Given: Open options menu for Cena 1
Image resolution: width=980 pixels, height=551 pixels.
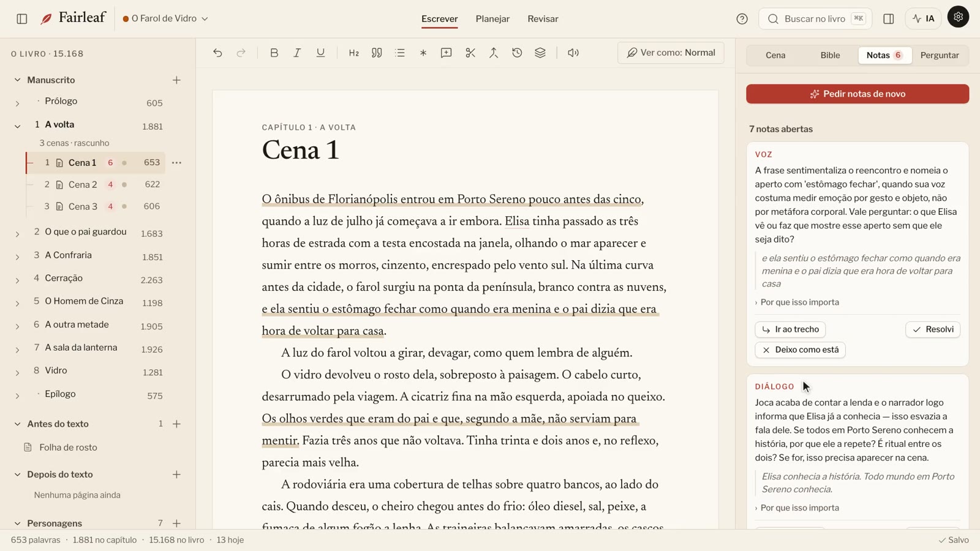Looking at the screenshot, I should point(176,163).
